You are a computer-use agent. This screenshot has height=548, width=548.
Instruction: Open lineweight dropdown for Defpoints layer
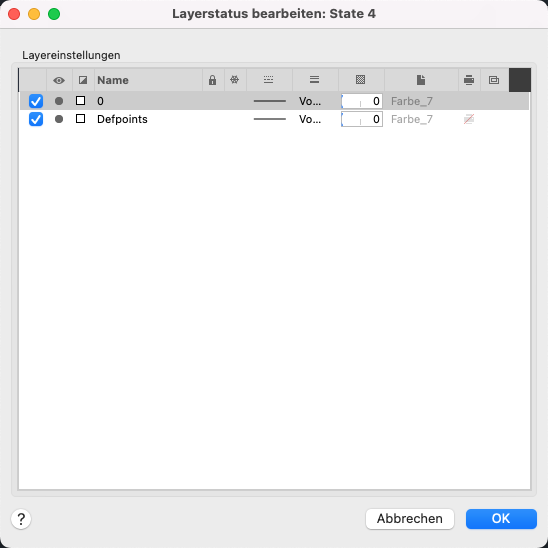[x=310, y=119]
